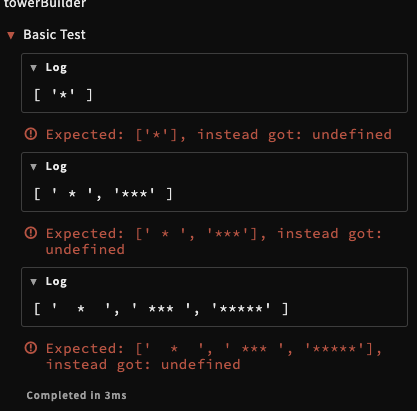417x411 pixels.
Task: Collapse the Log triangle above the five-star output
Action: pyautogui.click(x=33, y=282)
